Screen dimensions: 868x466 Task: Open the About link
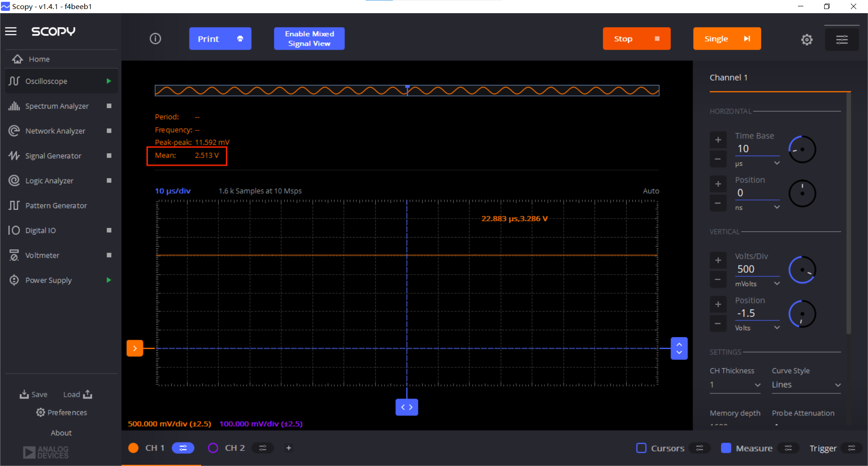(x=61, y=433)
